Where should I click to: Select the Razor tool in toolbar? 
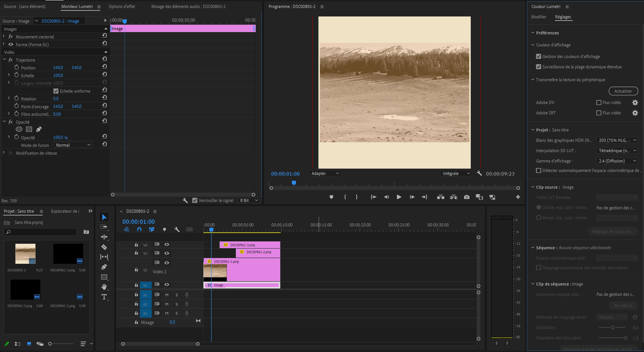(104, 247)
